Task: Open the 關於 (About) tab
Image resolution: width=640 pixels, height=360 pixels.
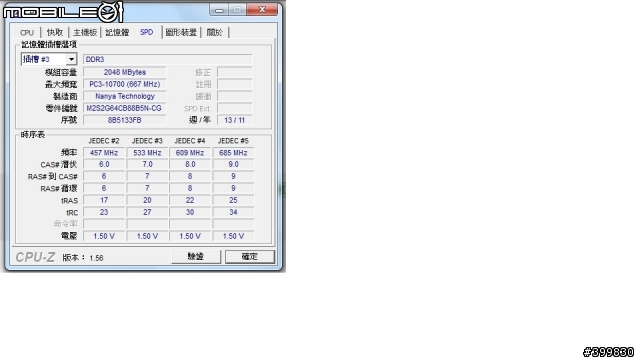Action: [x=215, y=32]
